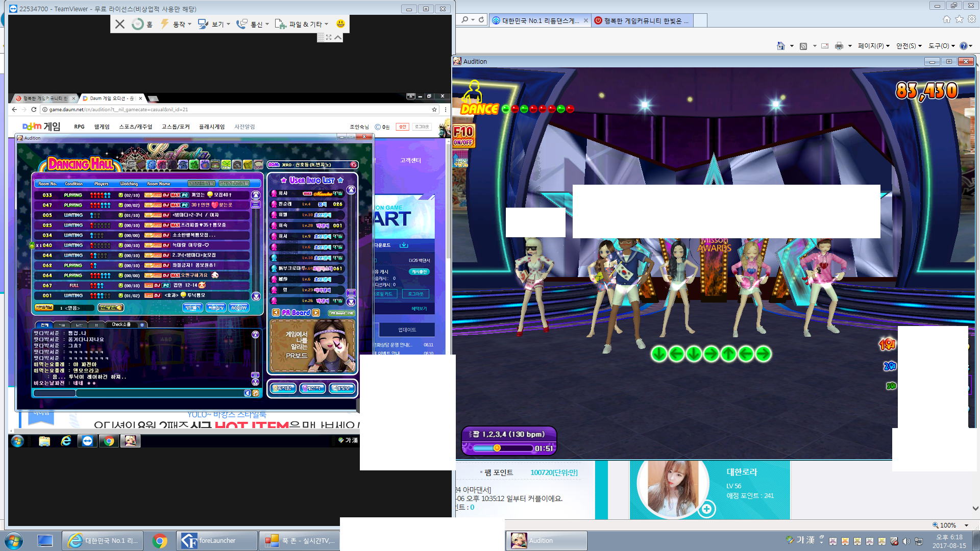Open the Windows Start button on the host taskbar

pos(13,541)
